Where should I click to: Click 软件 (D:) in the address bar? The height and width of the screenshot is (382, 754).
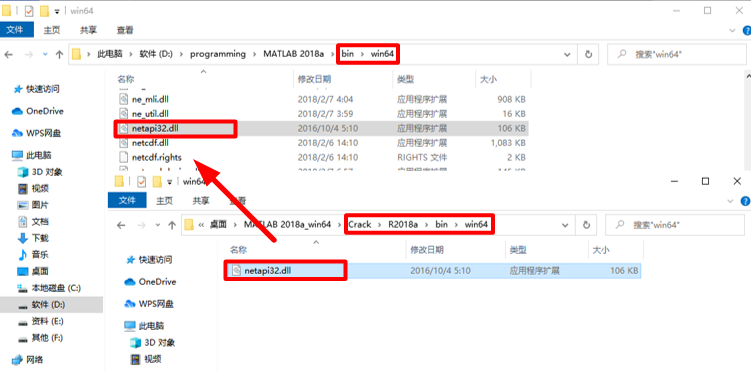click(x=156, y=54)
